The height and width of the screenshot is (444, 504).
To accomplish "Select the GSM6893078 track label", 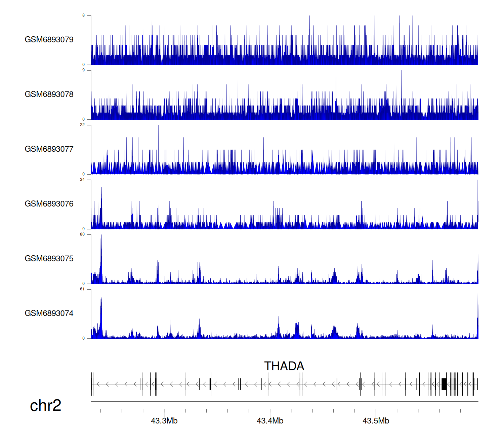I will pos(49,95).
